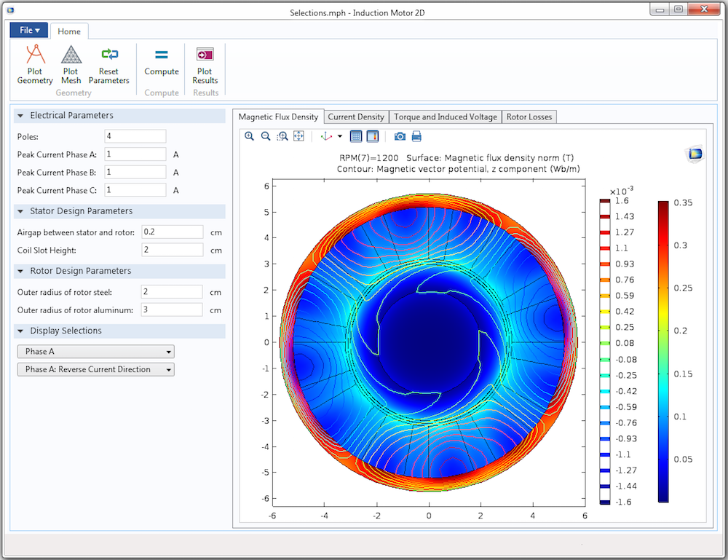Open the view axis orientation dropdown arrow

point(340,137)
